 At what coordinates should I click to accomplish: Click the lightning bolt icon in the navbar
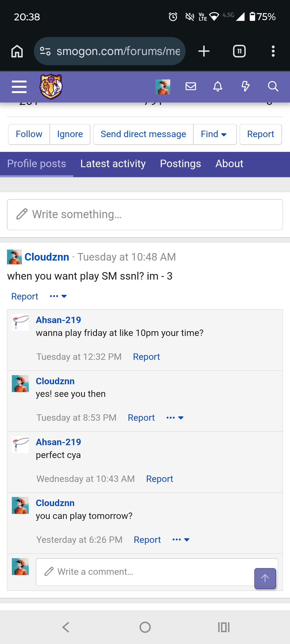245,86
